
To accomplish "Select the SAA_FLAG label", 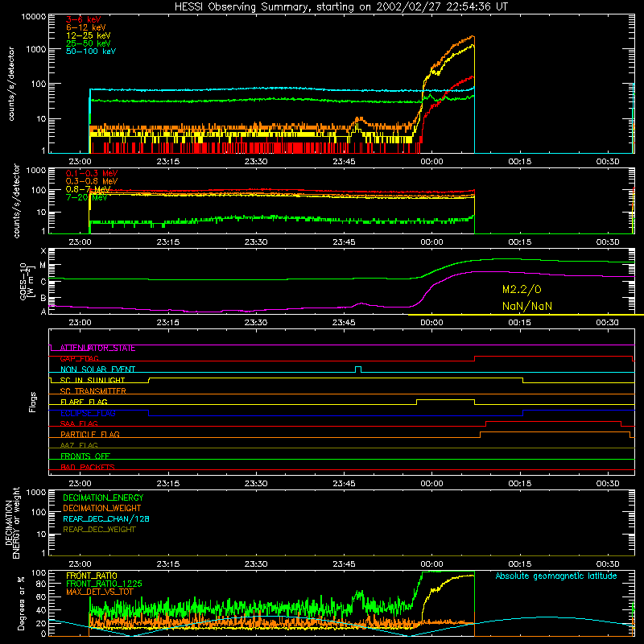I will coord(79,424).
